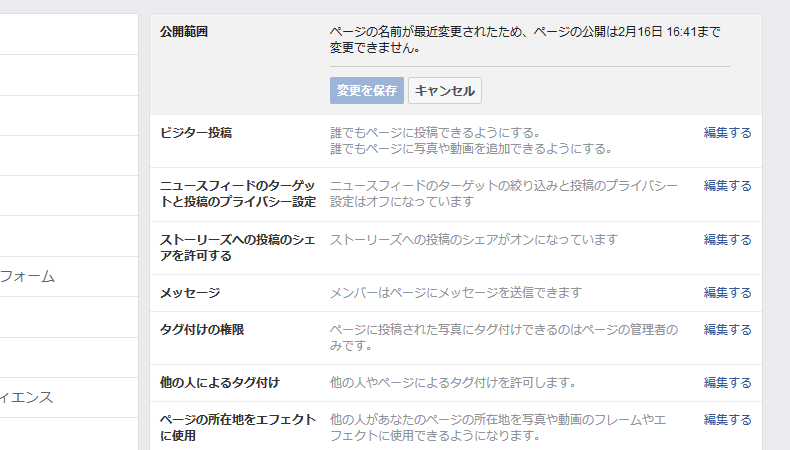Viewport: 790px width, 450px height.
Task: Open the sidebar item ending in フォーム
Action: [x=28, y=276]
